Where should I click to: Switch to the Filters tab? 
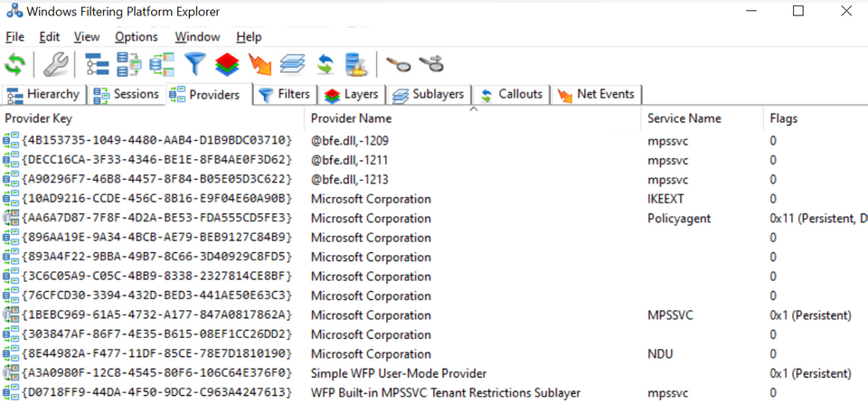tap(284, 94)
